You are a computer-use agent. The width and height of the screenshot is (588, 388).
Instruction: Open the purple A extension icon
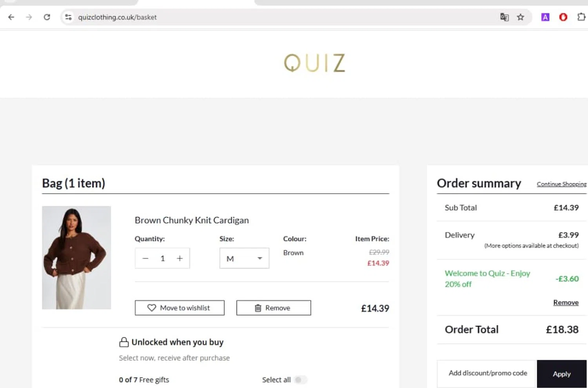coord(545,17)
